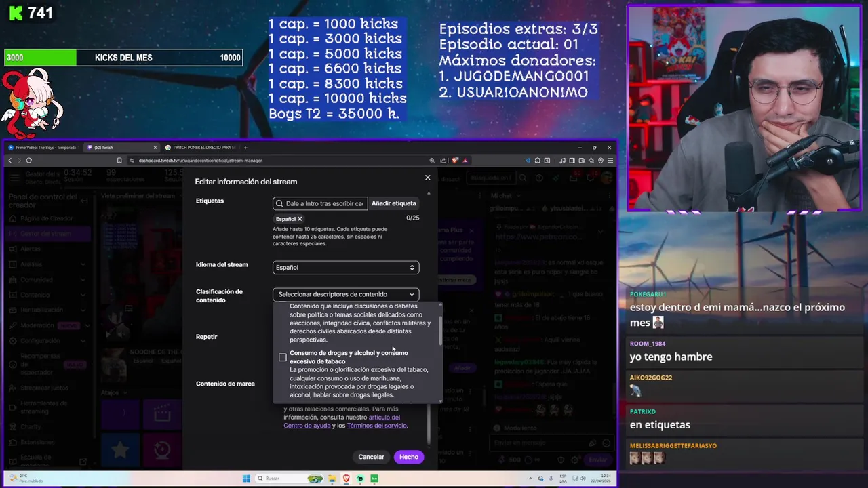The width and height of the screenshot is (868, 488).
Task: Switch to TWITCH PONER EL DIRECTO tab
Action: point(201,148)
